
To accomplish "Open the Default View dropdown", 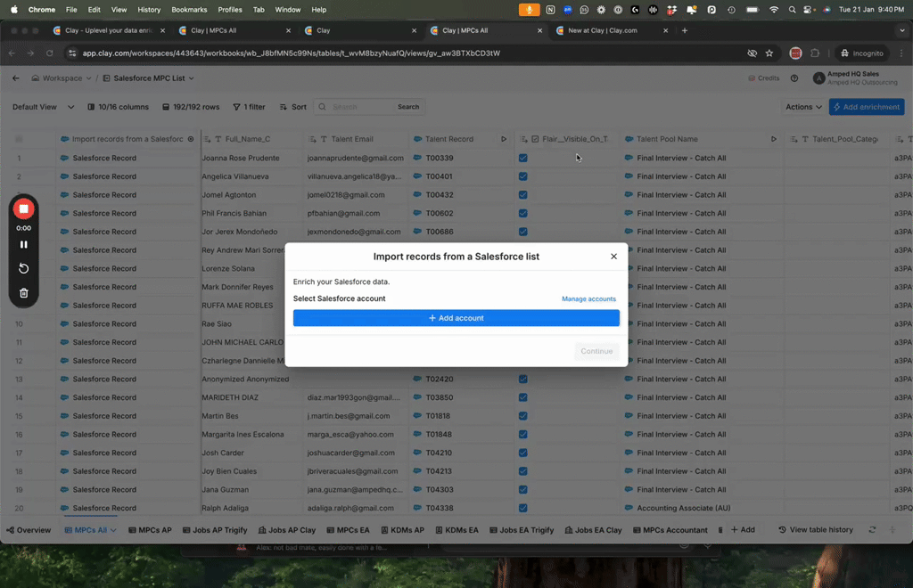I will tap(43, 107).
